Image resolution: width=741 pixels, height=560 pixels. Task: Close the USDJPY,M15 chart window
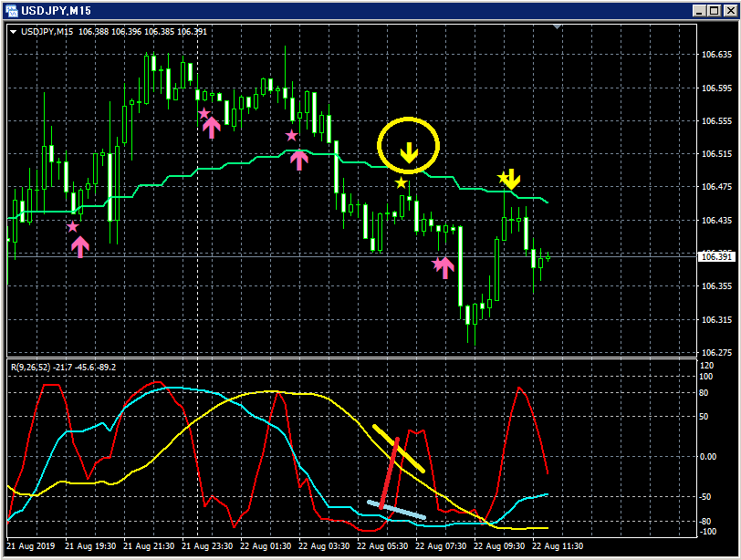pyautogui.click(x=730, y=10)
